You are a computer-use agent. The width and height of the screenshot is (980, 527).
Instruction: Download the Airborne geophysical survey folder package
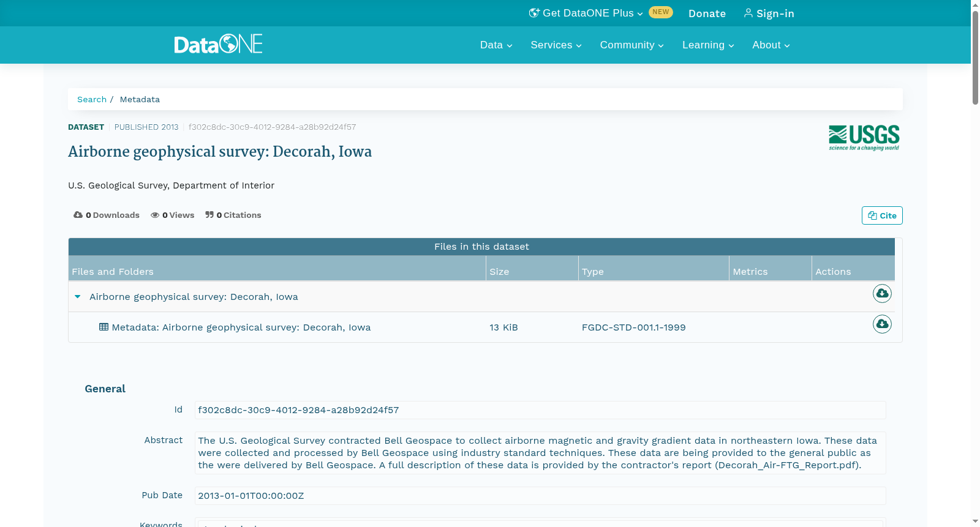click(882, 294)
